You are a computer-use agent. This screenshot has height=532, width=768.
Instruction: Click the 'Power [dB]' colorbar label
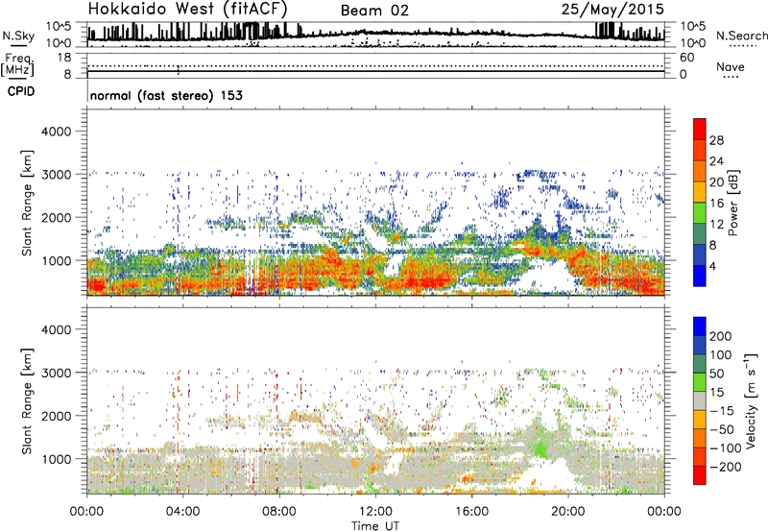coord(733,203)
